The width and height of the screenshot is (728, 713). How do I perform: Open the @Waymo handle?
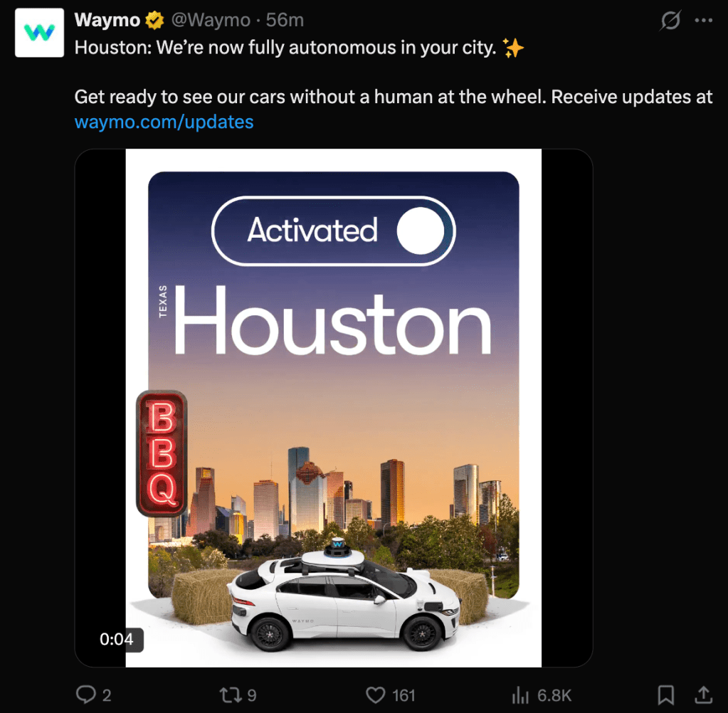click(x=211, y=21)
